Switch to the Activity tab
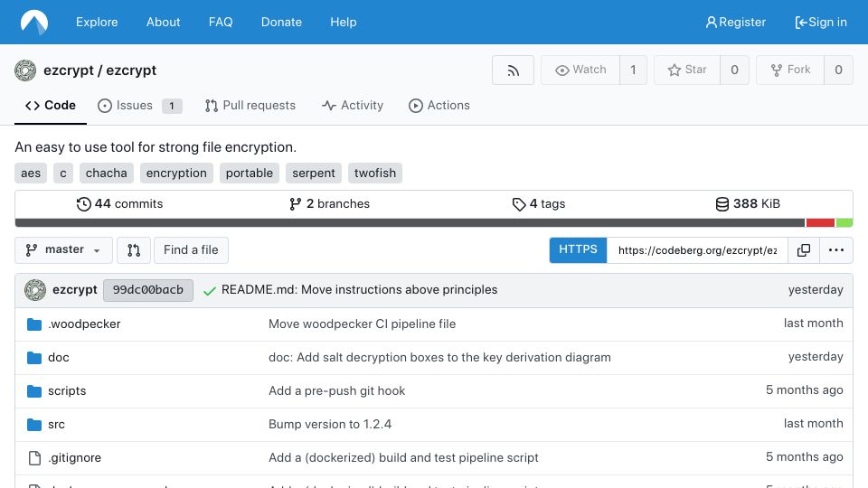 click(353, 106)
